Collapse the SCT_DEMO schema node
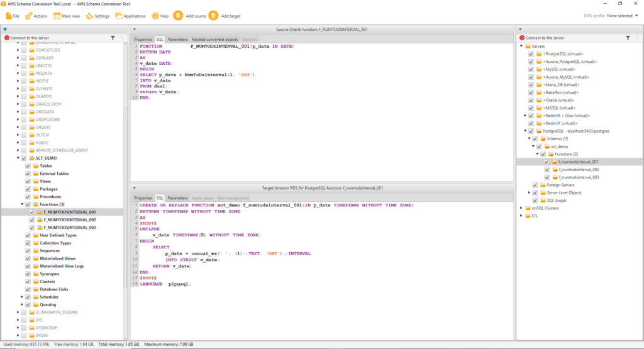 point(17,158)
